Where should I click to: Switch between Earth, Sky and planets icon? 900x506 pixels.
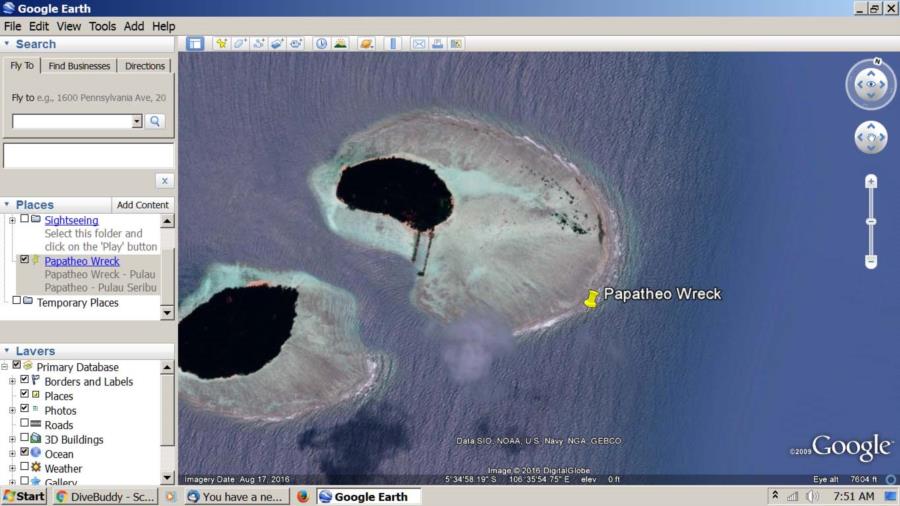366,44
